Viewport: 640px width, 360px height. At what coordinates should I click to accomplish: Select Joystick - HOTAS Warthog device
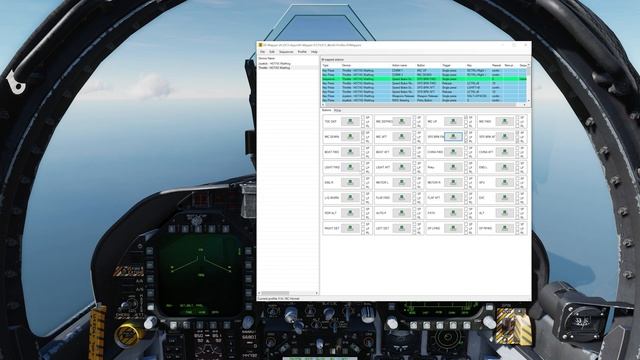(275, 64)
